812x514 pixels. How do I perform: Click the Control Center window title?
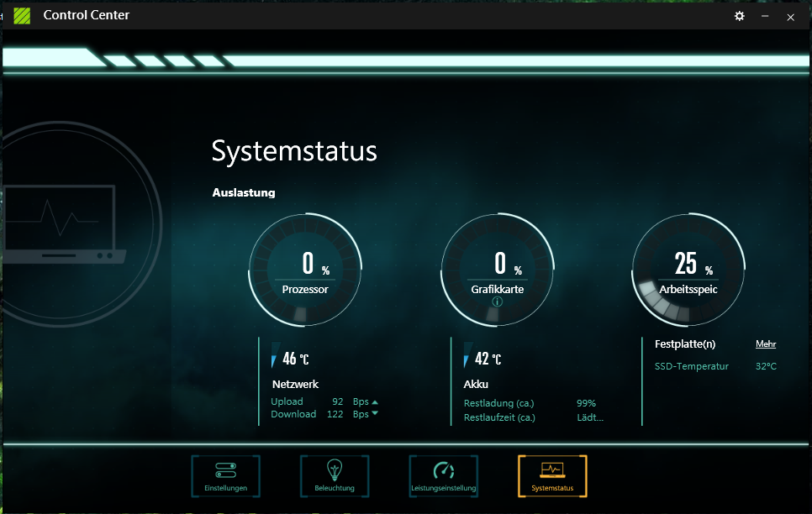tap(86, 15)
